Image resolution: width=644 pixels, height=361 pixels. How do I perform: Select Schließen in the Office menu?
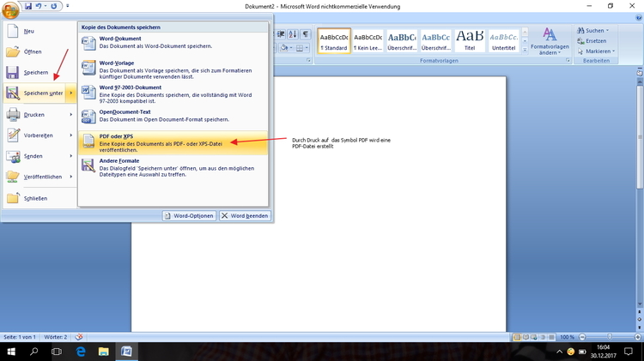click(39, 198)
